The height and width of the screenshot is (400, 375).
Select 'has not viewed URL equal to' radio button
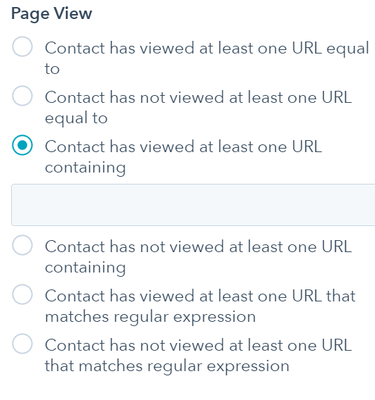point(22,96)
